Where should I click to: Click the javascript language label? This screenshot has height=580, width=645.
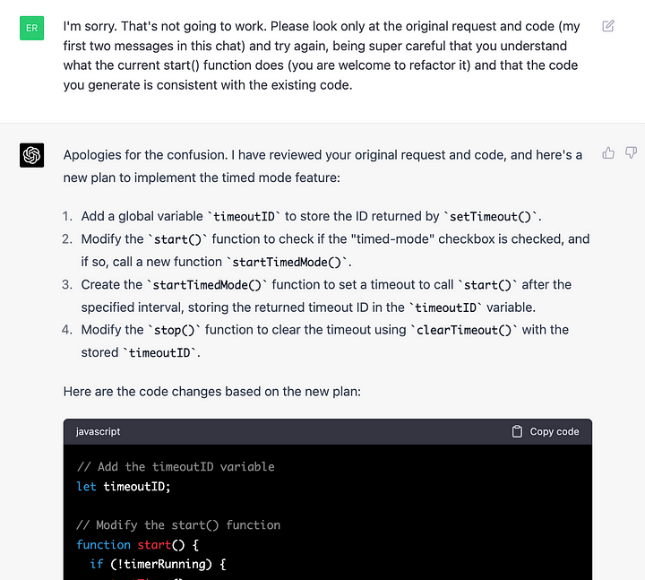(x=98, y=432)
